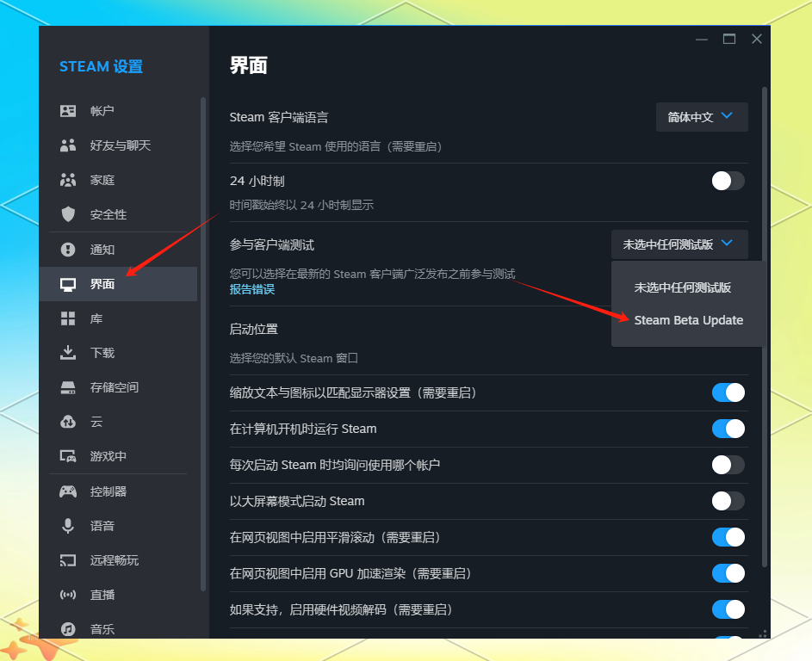The height and width of the screenshot is (661, 812).
Task: Click the 家庭 family icon
Action: click(68, 180)
